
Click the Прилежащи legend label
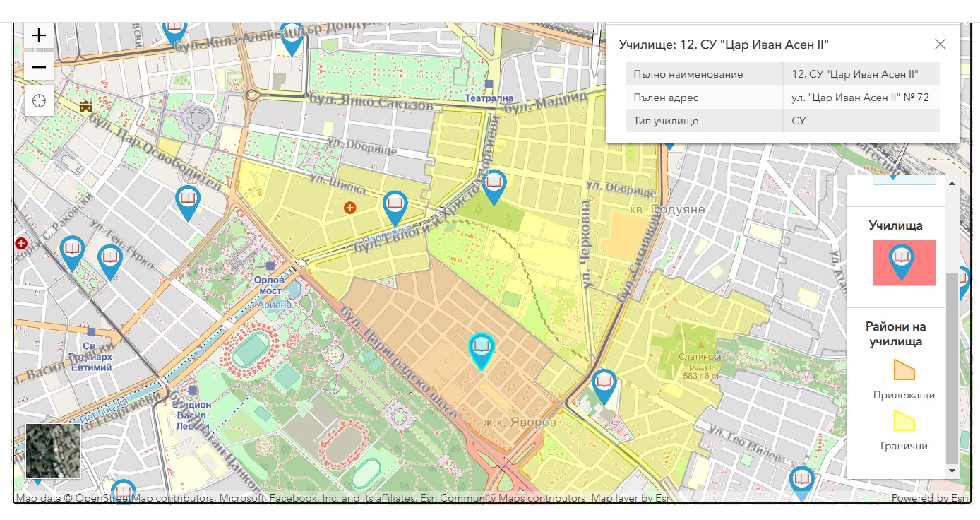tap(904, 395)
